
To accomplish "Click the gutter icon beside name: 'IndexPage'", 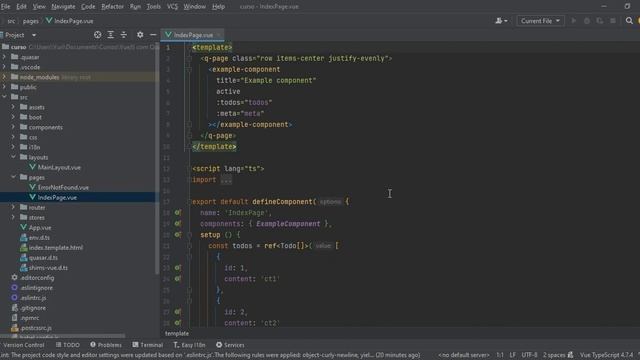I will (178, 212).
